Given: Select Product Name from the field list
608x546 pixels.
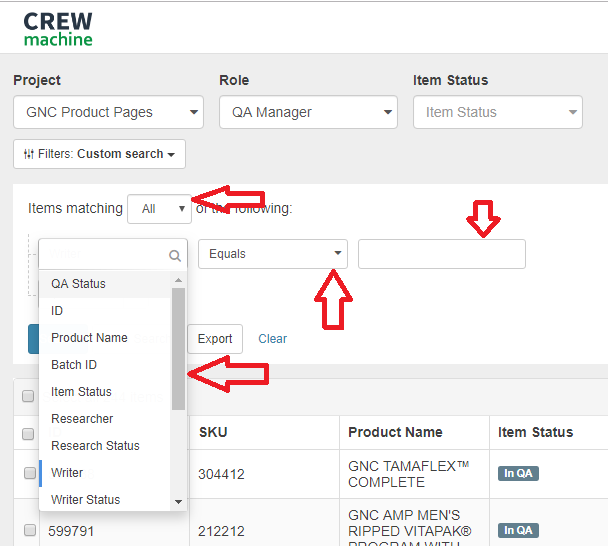Looking at the screenshot, I should 105,338.
